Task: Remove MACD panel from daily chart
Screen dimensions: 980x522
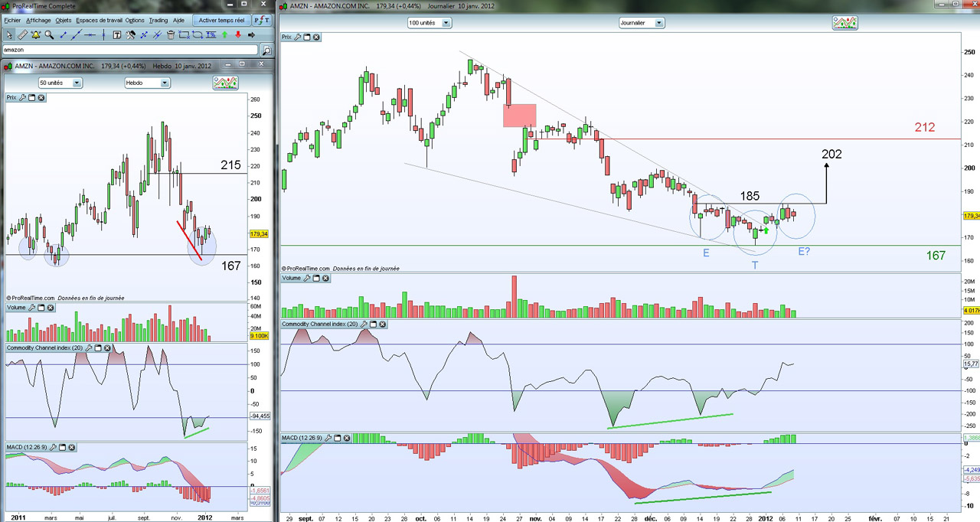Action: 347,438
